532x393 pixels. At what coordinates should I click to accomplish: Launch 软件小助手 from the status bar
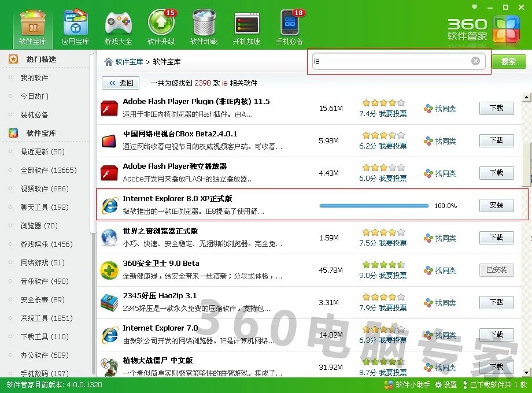click(x=407, y=384)
